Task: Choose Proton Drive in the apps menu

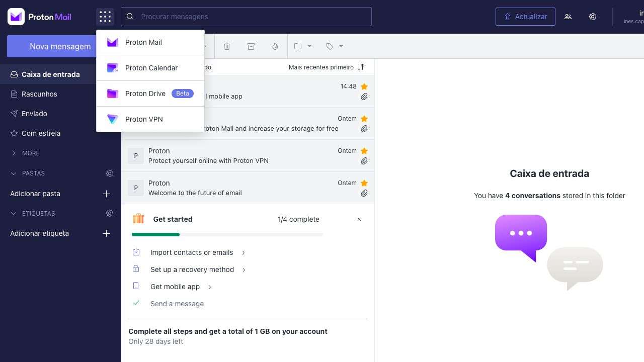Action: 150,94
